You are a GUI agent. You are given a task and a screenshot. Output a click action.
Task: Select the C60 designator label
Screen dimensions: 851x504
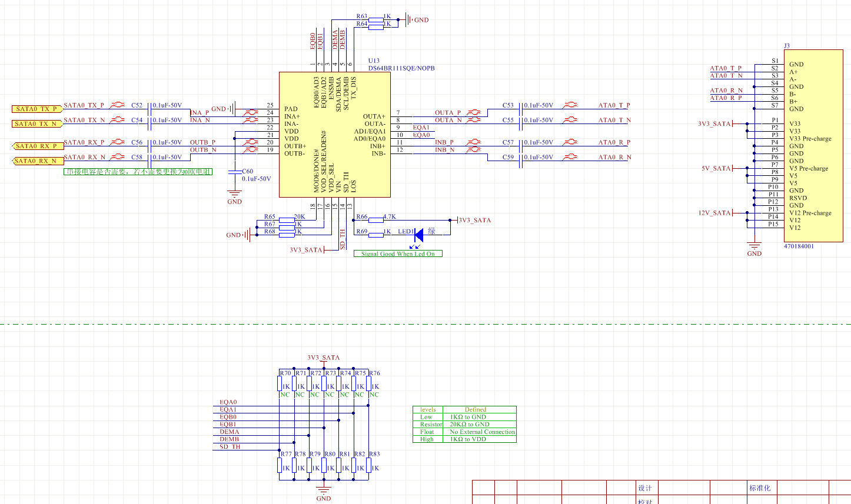coord(248,171)
